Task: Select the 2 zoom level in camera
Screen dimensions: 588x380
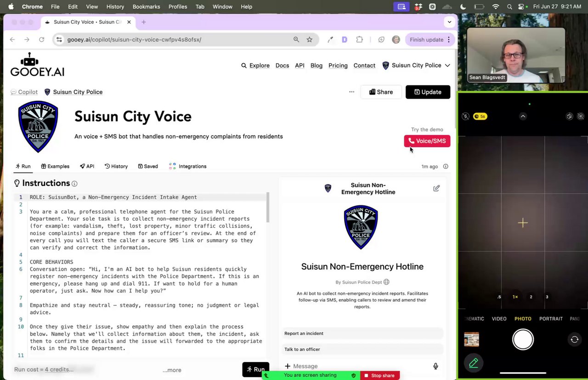Action: 531,297
